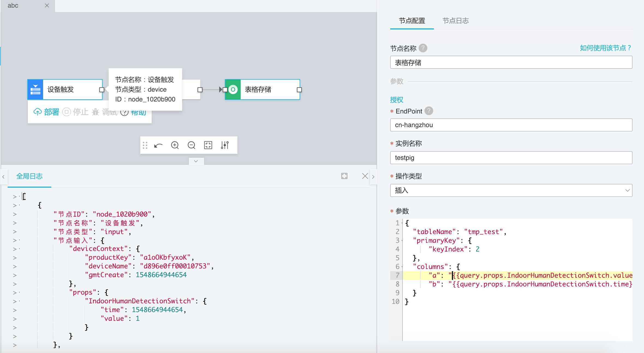Click the hover tooltip of 设备触发 node
The height and width of the screenshot is (353, 644).
(145, 89)
